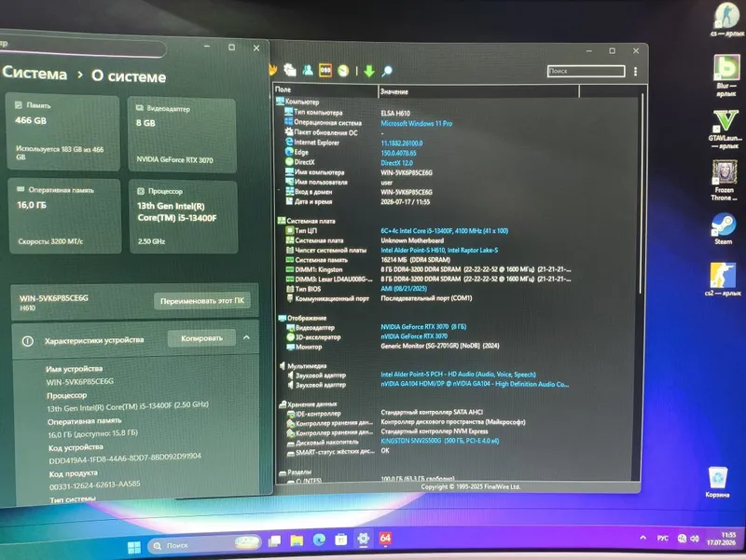Select the Коммуникационный порт row
746x560 pixels.
(x=380, y=298)
